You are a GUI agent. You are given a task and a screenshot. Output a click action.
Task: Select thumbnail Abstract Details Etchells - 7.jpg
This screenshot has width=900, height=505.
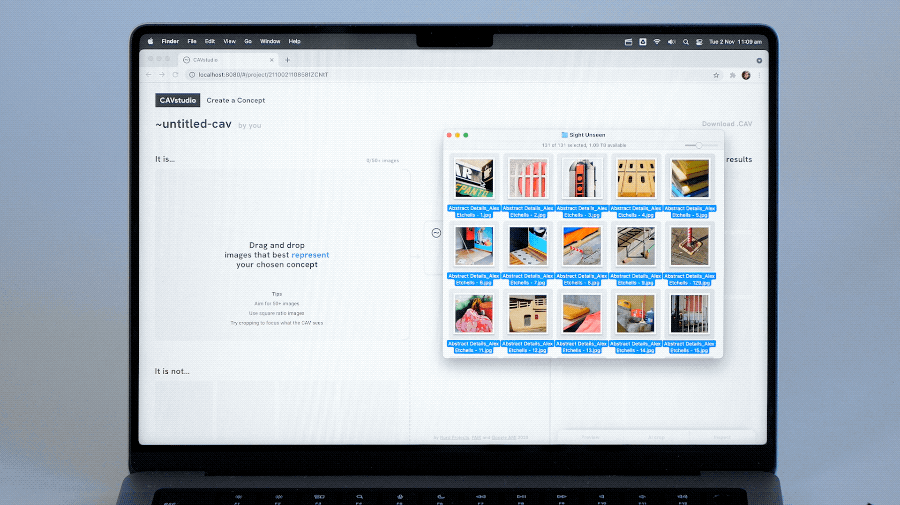527,246
